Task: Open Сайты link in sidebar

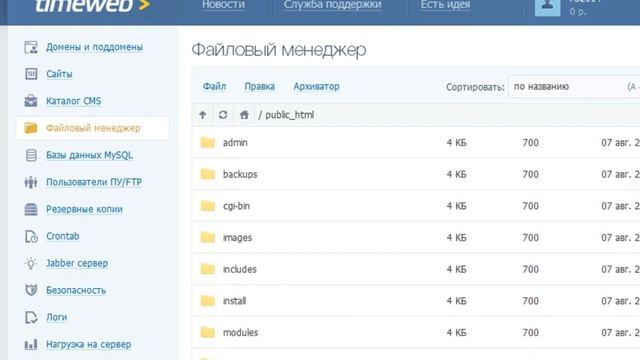Action: [59, 74]
